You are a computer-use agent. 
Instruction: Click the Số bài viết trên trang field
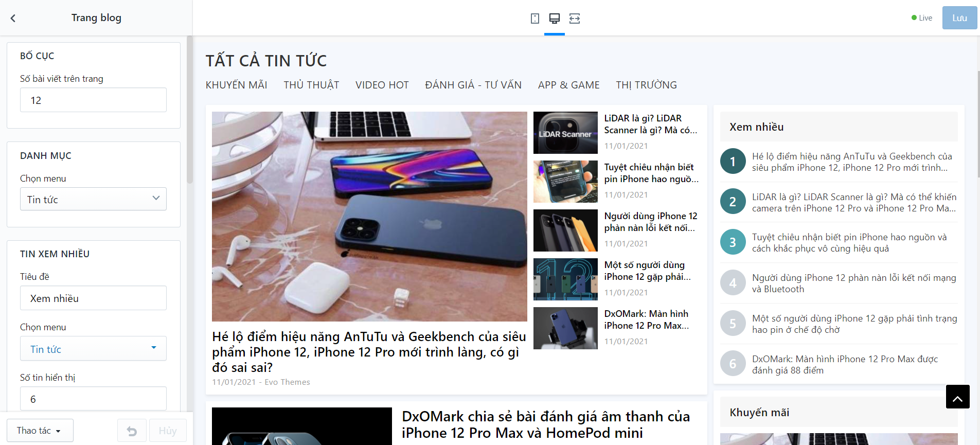(x=93, y=100)
